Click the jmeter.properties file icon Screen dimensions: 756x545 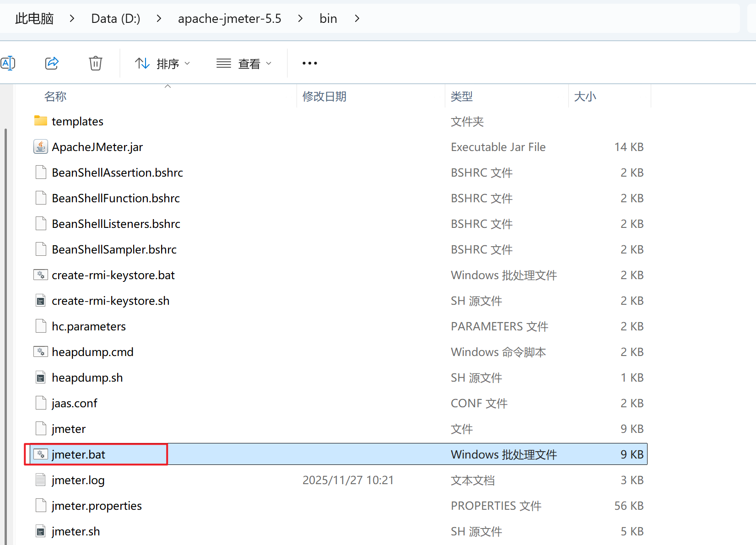[41, 505]
